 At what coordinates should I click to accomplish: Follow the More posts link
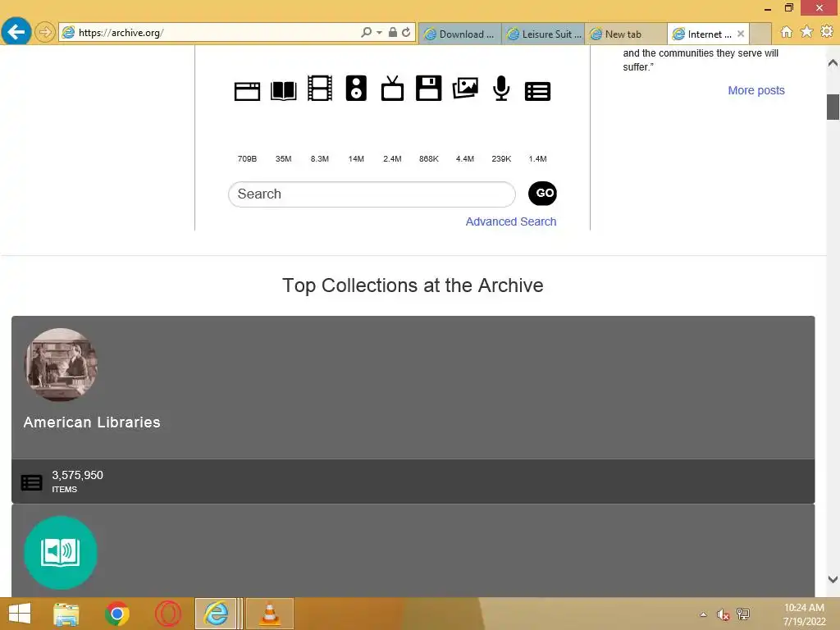click(x=756, y=90)
